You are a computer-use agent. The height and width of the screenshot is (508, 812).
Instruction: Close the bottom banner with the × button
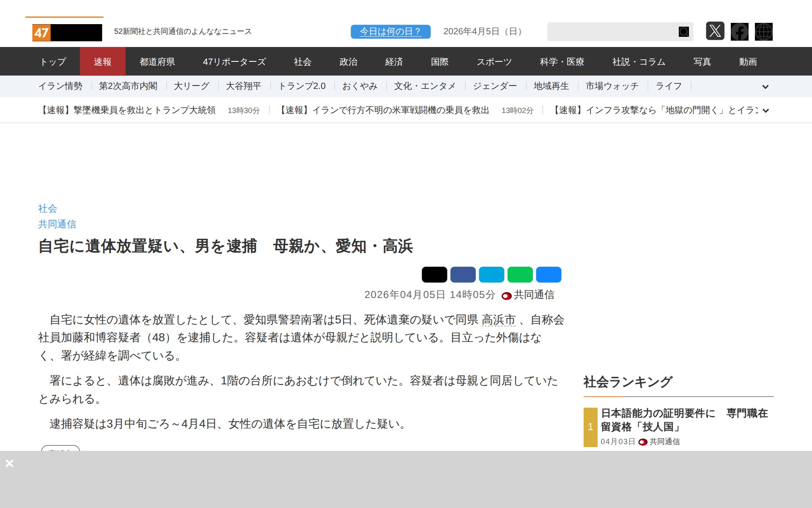click(10, 463)
